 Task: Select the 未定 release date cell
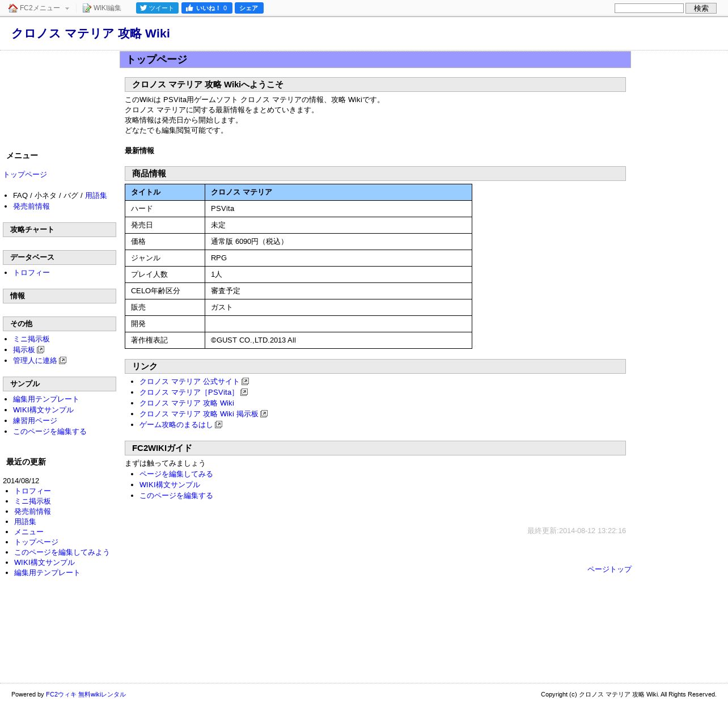pyautogui.click(x=338, y=225)
